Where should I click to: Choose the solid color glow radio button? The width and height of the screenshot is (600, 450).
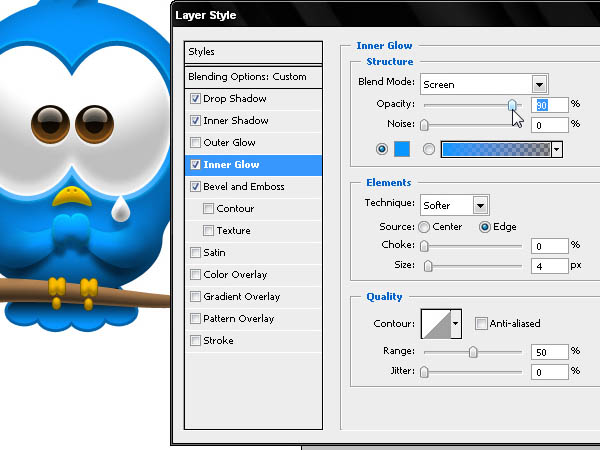click(x=382, y=149)
